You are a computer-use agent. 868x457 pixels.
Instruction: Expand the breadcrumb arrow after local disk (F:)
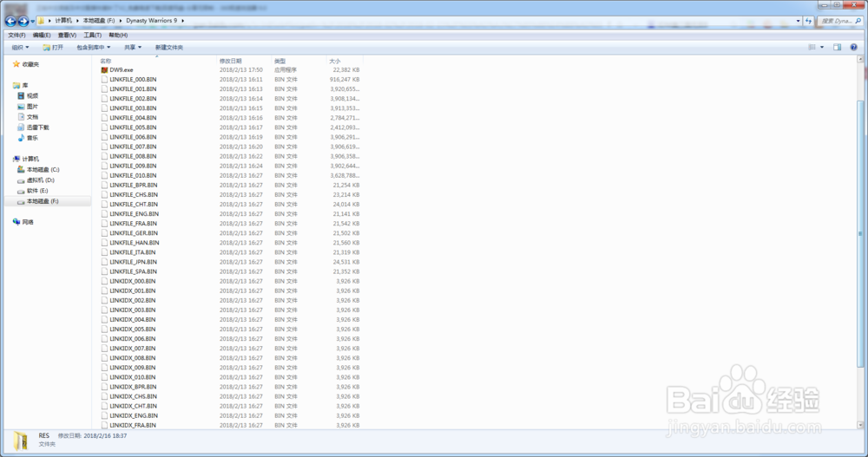120,21
